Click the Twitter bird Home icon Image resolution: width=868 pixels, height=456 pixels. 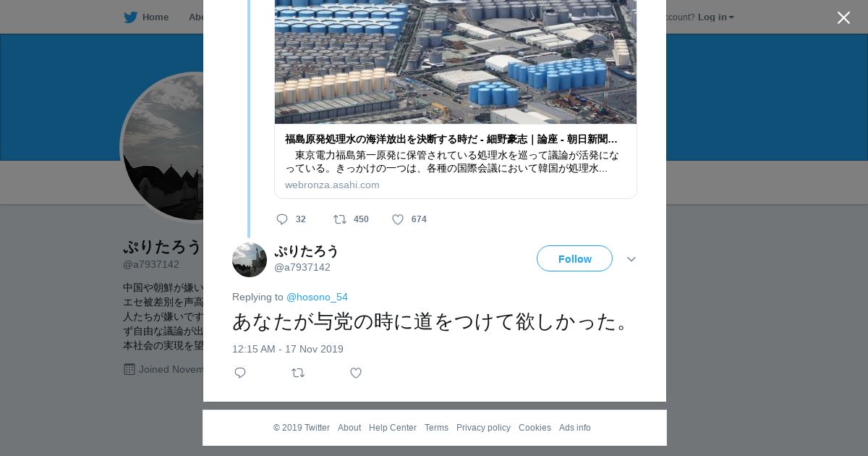coord(130,17)
